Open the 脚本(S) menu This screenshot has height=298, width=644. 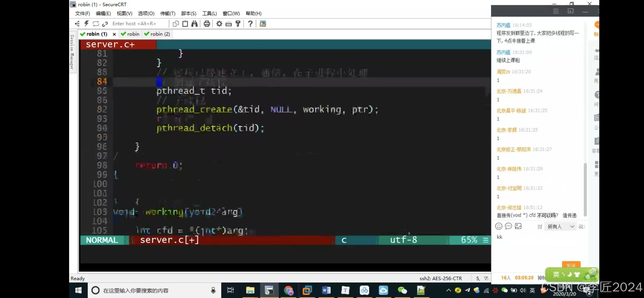pos(189,13)
